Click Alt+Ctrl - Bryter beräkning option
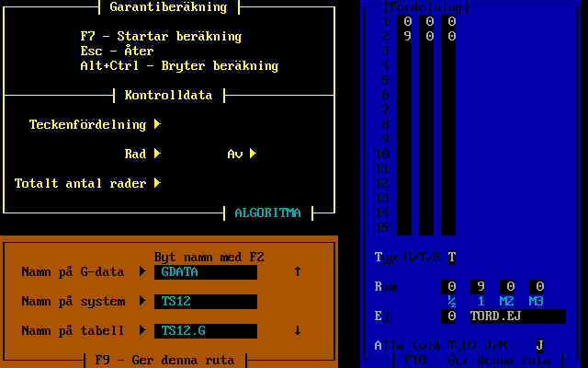Viewport: 588px width, 368px height. coord(180,65)
